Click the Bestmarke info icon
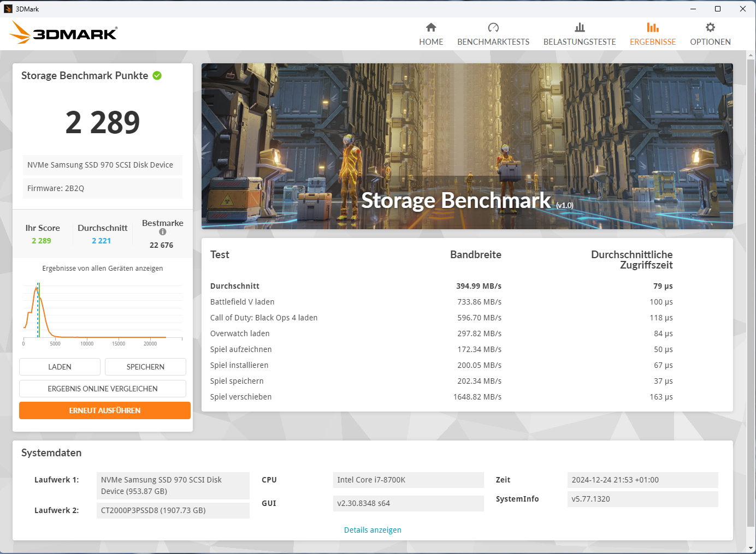 [x=163, y=232]
